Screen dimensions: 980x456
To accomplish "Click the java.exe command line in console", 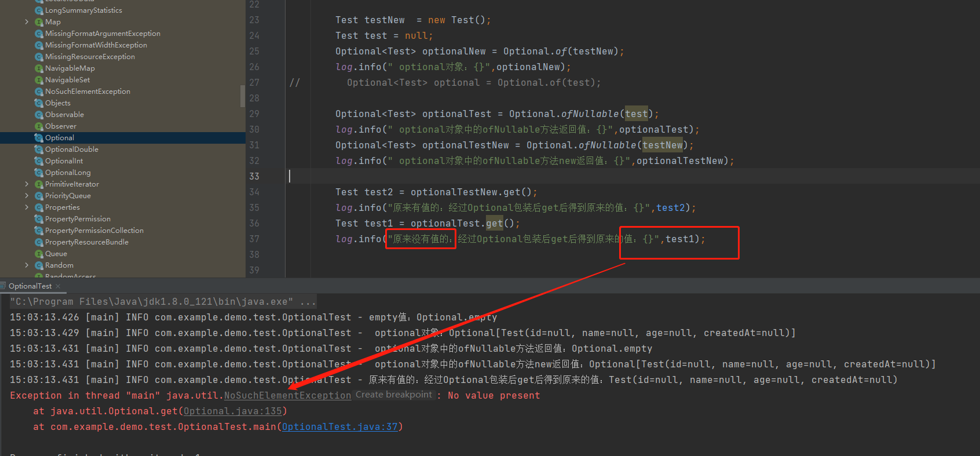I will coord(163,301).
